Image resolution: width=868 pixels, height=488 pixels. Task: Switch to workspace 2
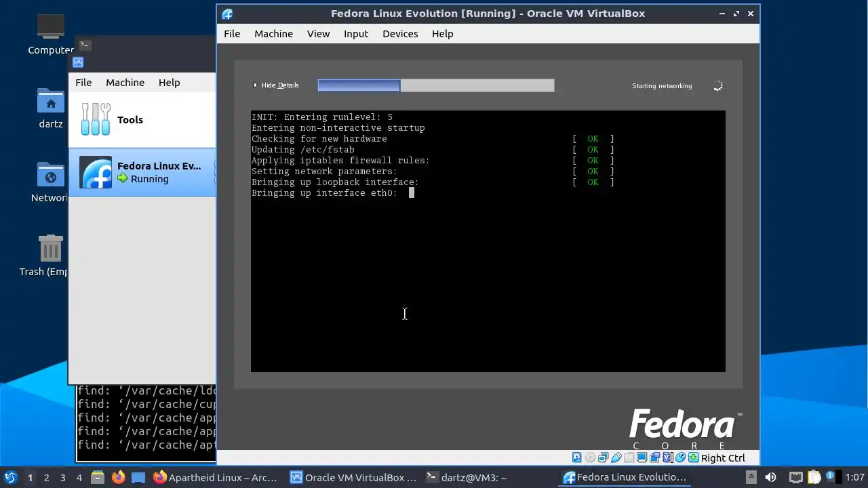tap(46, 478)
